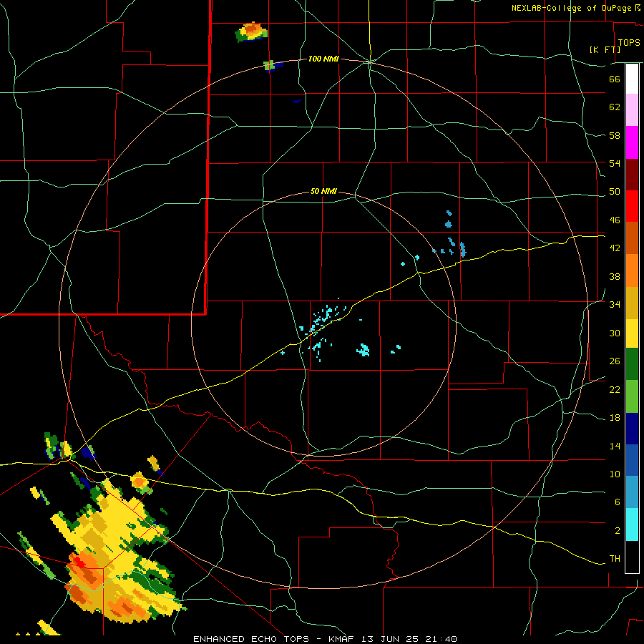This screenshot has width=644, height=644.
Task: Click the [K FT] units label
Action: (605, 49)
